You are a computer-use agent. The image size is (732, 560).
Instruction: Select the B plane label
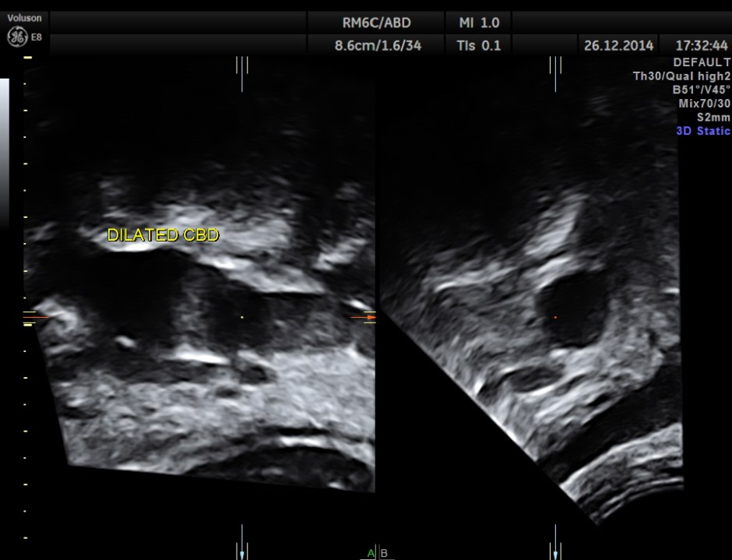pyautogui.click(x=383, y=553)
